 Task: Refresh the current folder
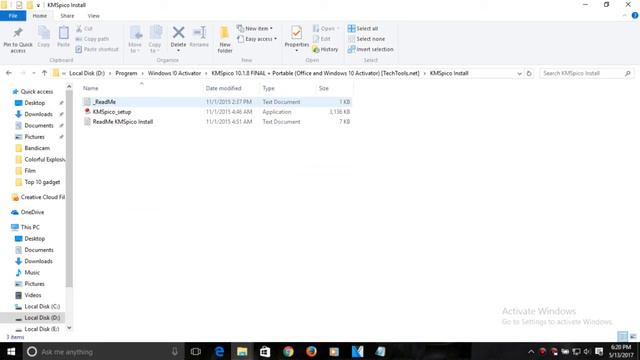tap(529, 73)
